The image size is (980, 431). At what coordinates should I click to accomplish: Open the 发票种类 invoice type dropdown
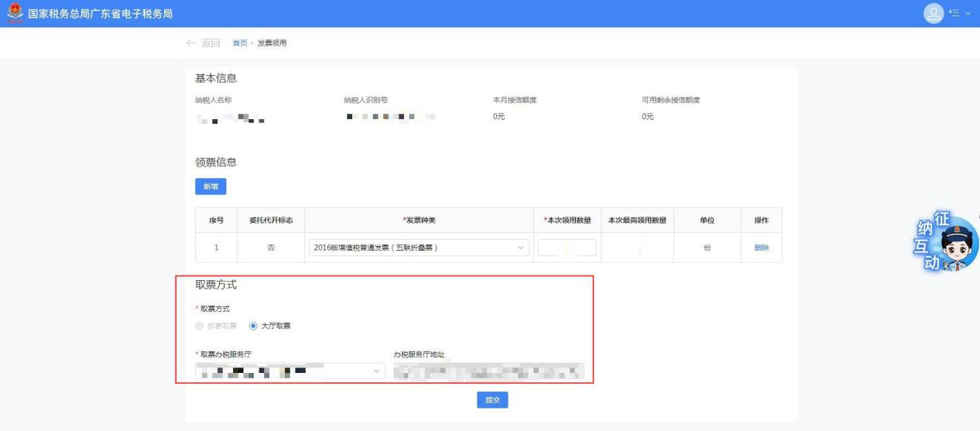click(418, 248)
